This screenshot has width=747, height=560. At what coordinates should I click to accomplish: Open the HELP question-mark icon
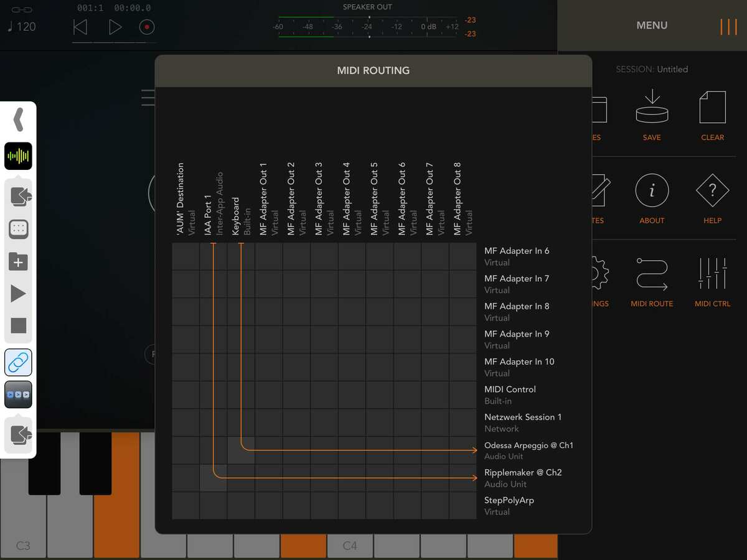point(712,198)
